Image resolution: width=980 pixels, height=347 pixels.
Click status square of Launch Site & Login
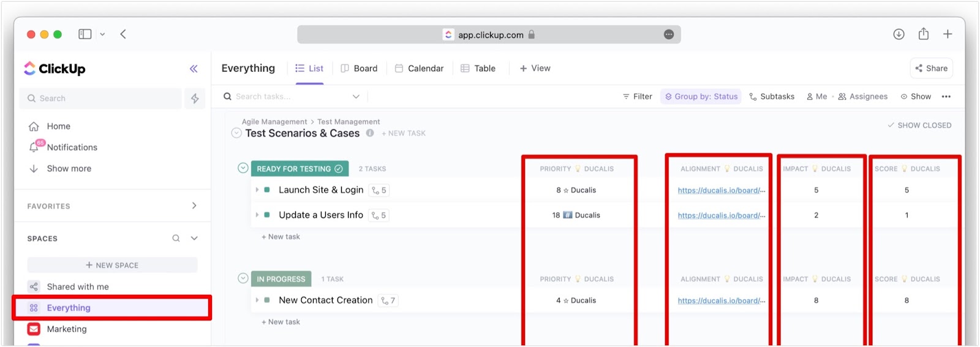point(267,190)
